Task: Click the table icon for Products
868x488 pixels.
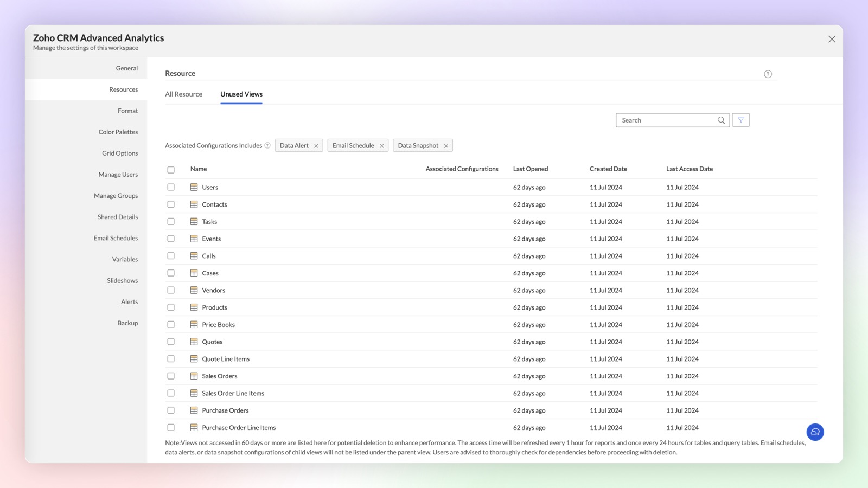Action: coord(194,307)
